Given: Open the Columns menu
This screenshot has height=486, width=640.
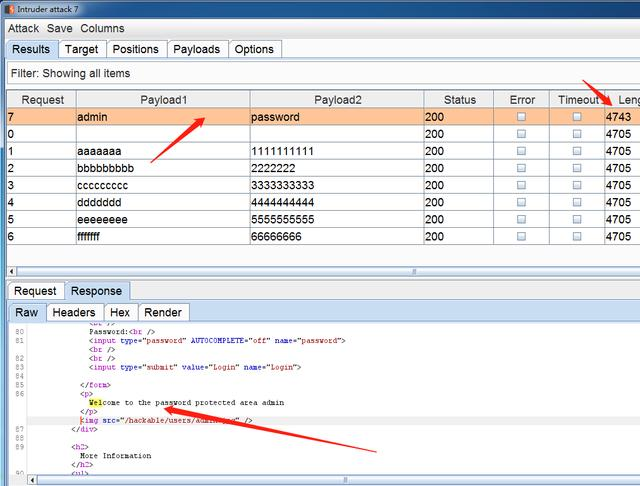Looking at the screenshot, I should [x=102, y=28].
